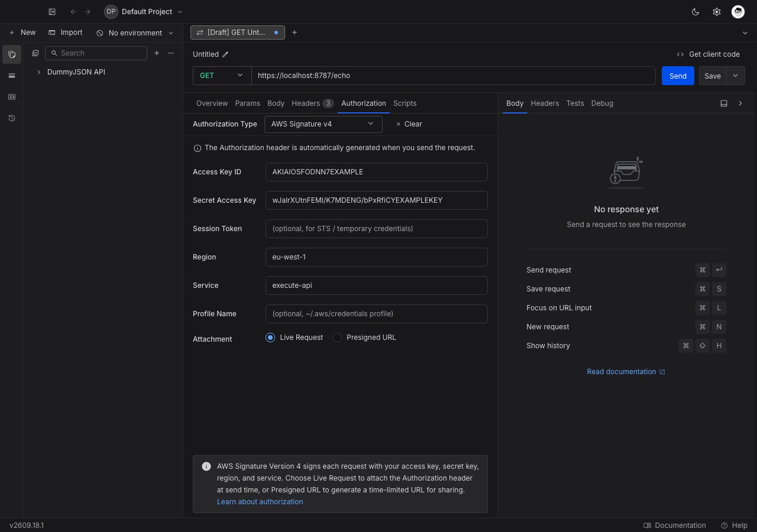Open the No environment selector
The height and width of the screenshot is (532, 757).
coord(135,33)
